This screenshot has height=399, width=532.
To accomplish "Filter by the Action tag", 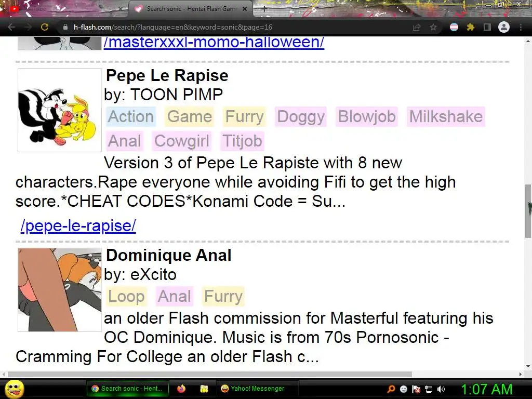I will 131,117.
